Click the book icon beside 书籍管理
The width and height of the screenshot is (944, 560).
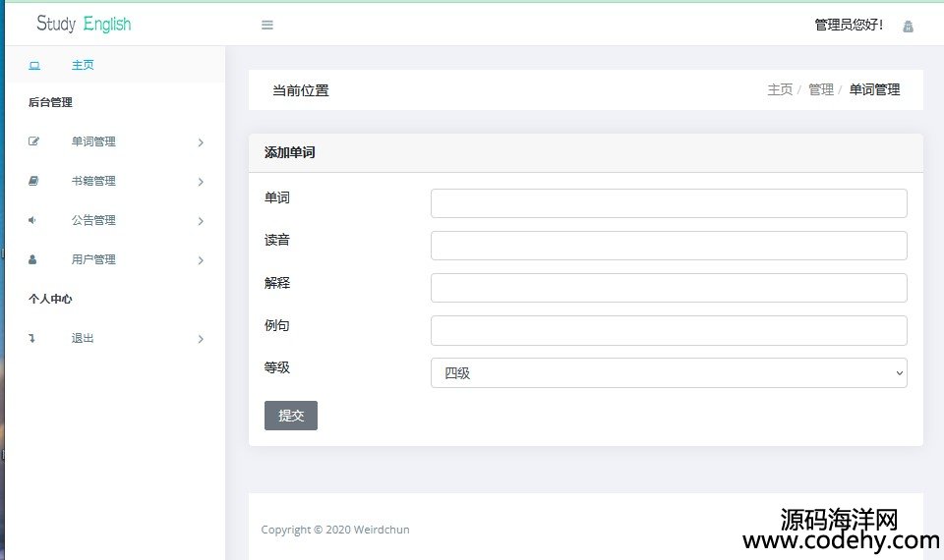coord(33,181)
